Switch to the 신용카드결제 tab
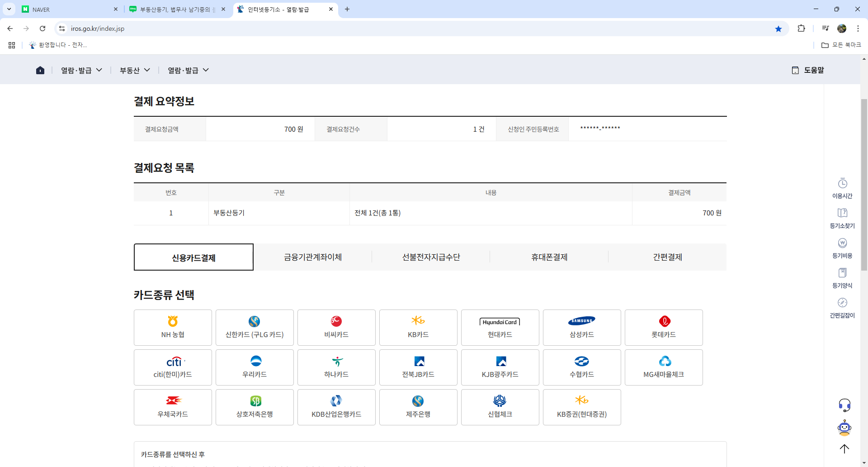Viewport: 868px width, 467px height. click(193, 257)
